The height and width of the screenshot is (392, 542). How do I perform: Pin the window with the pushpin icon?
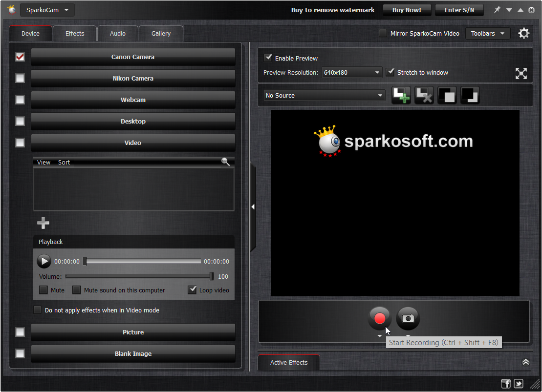tap(497, 10)
